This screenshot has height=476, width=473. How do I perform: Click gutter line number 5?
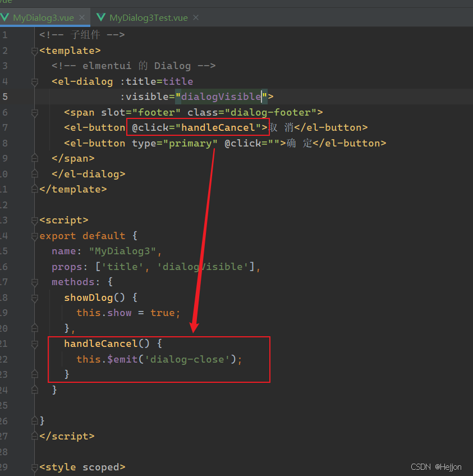point(5,97)
